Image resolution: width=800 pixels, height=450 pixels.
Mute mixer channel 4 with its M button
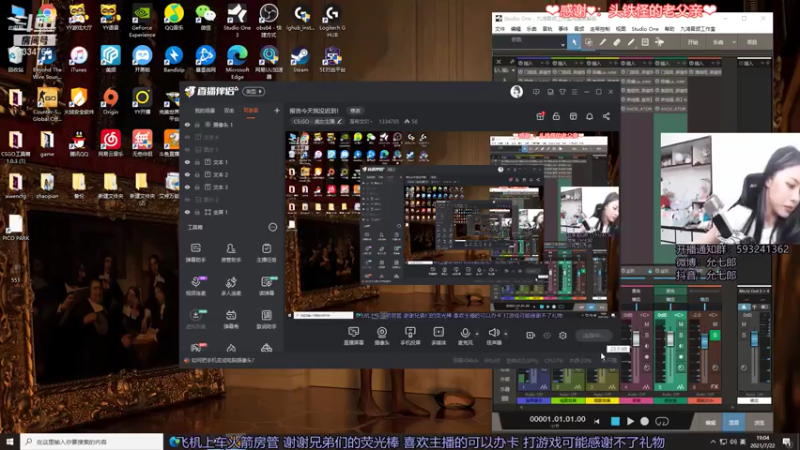pyautogui.click(x=646, y=324)
